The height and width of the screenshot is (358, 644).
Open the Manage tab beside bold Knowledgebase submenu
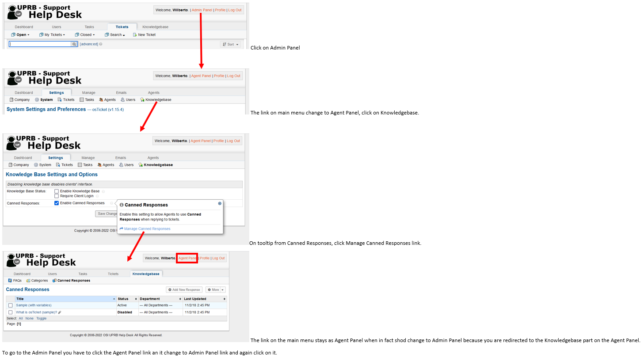coord(88,158)
